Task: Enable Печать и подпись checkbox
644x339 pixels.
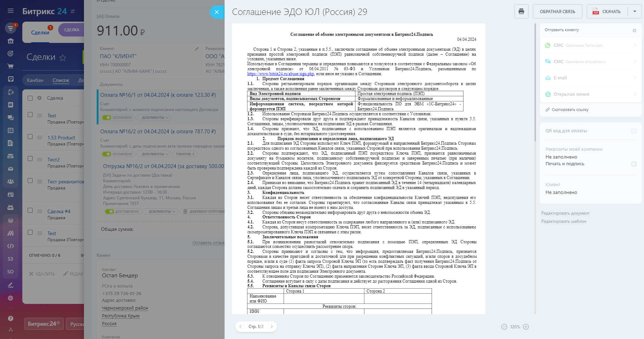Action: click(x=634, y=164)
